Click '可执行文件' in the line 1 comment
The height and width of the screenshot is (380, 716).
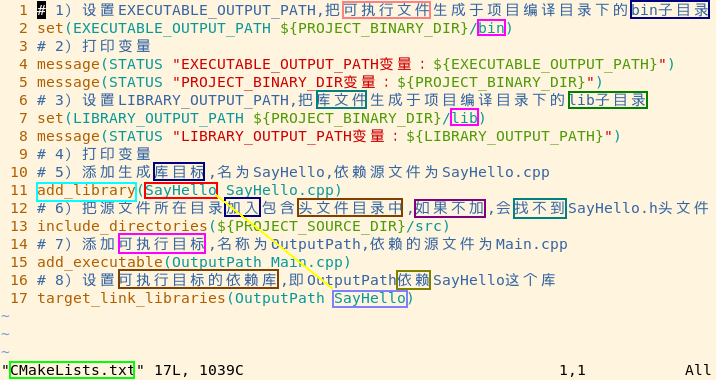point(386,10)
